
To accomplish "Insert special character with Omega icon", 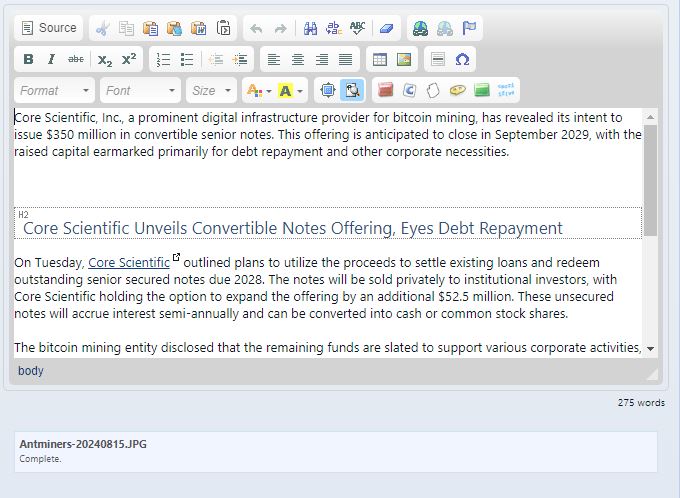I will (462, 59).
